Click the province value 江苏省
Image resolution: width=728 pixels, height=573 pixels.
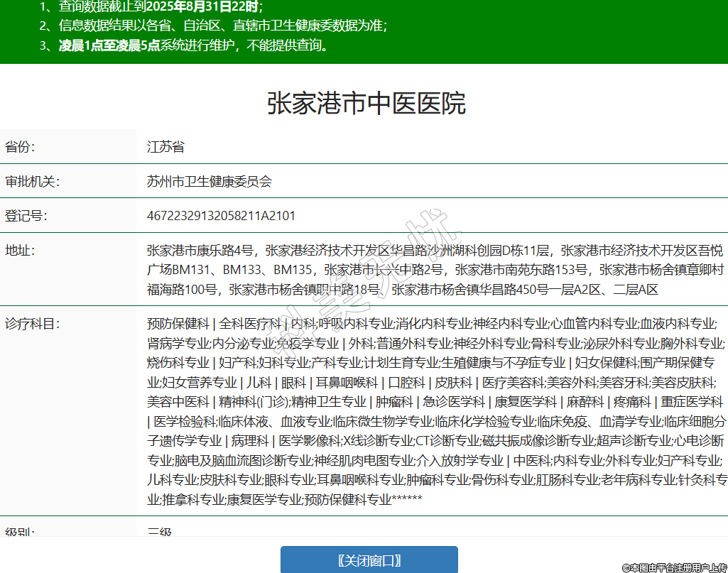point(165,147)
